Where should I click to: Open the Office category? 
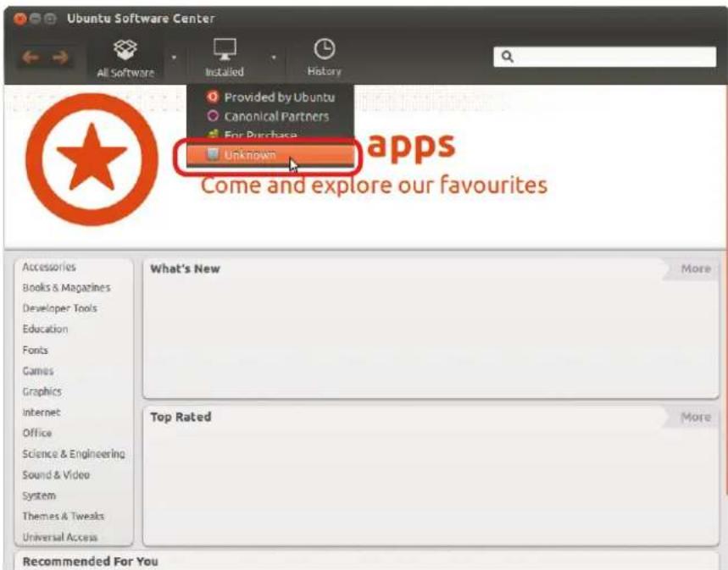(x=37, y=433)
